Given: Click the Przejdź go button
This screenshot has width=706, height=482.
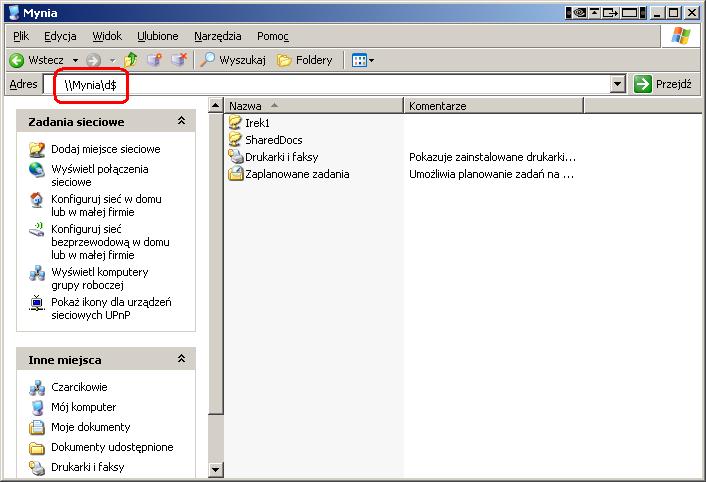Looking at the screenshot, I should (x=663, y=84).
